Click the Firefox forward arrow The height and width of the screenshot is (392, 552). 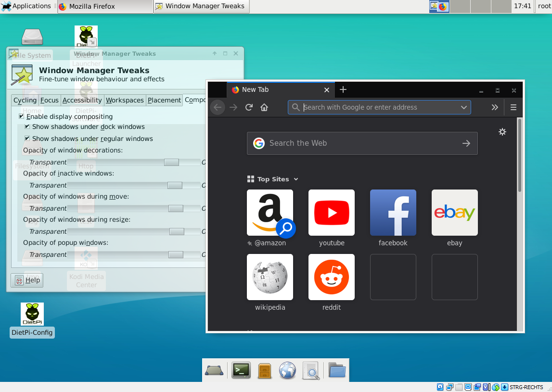coord(233,107)
